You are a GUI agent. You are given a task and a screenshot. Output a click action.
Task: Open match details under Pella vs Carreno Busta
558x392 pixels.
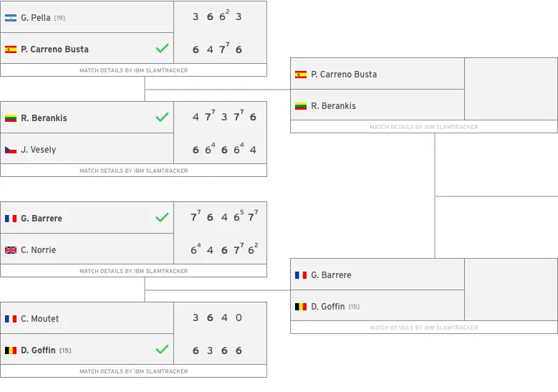(x=133, y=70)
